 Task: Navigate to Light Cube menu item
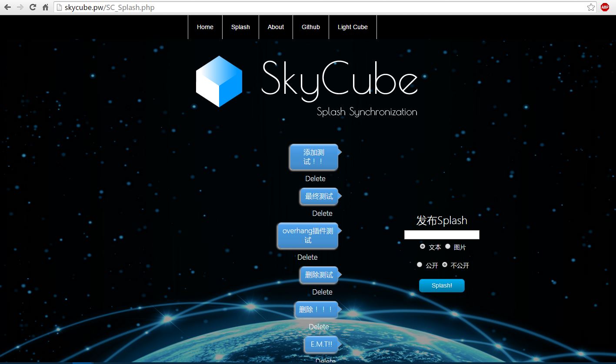point(352,27)
